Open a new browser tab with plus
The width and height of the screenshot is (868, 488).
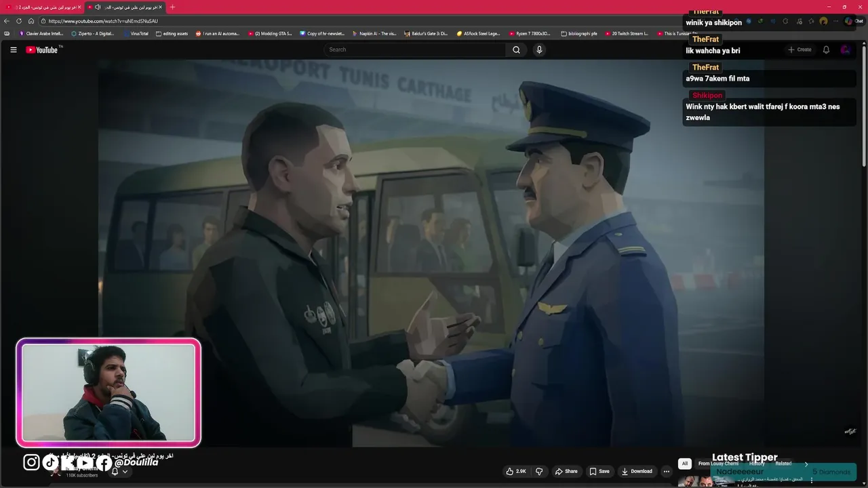[172, 7]
